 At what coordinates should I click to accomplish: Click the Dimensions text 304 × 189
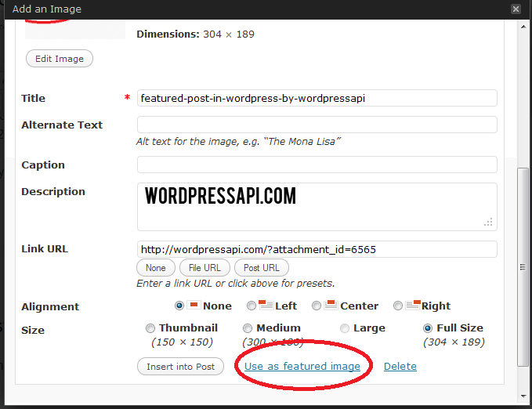pos(229,34)
